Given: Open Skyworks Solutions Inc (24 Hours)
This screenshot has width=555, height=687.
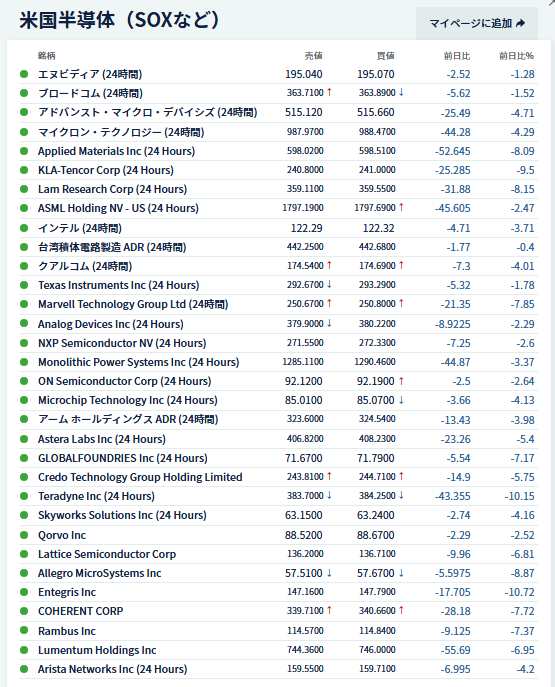Looking at the screenshot, I should [122, 515].
